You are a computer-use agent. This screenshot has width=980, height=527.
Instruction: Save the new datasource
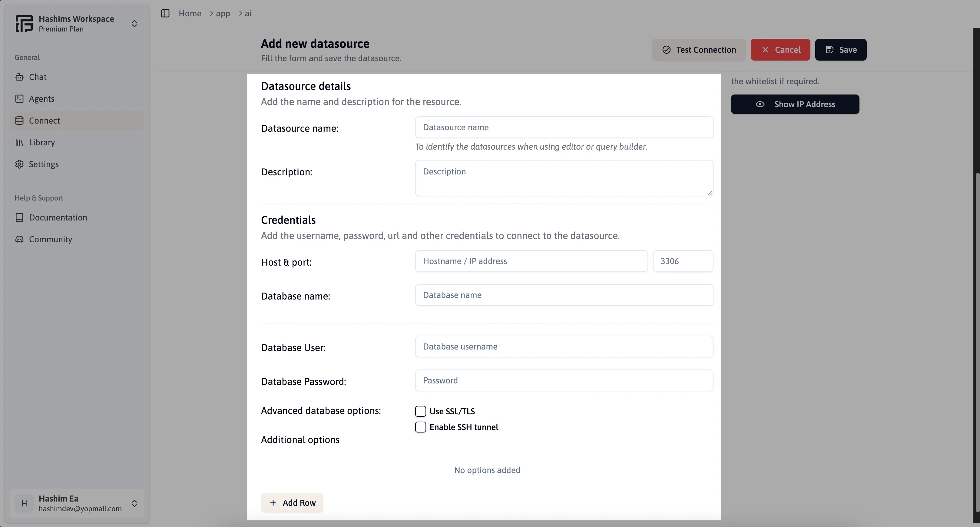841,50
